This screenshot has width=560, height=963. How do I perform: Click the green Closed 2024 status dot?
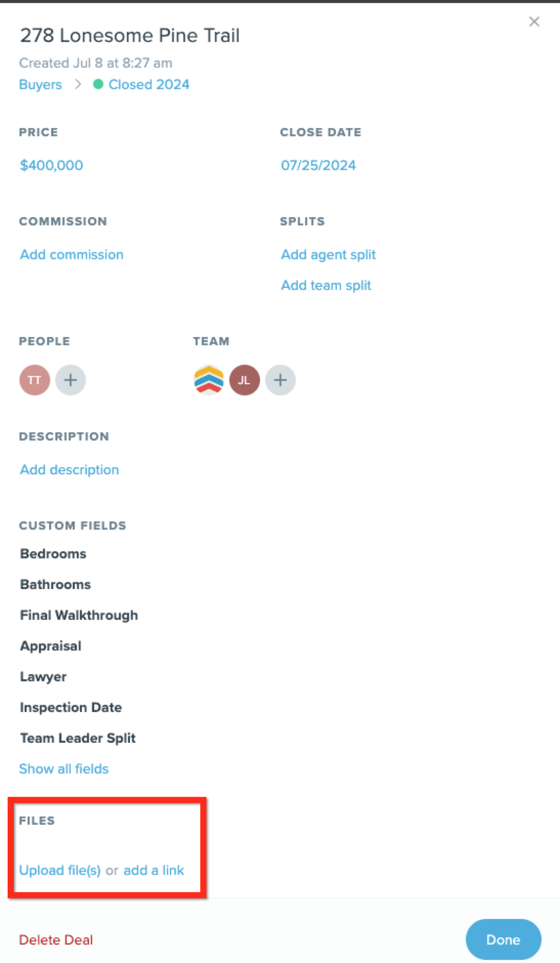98,84
